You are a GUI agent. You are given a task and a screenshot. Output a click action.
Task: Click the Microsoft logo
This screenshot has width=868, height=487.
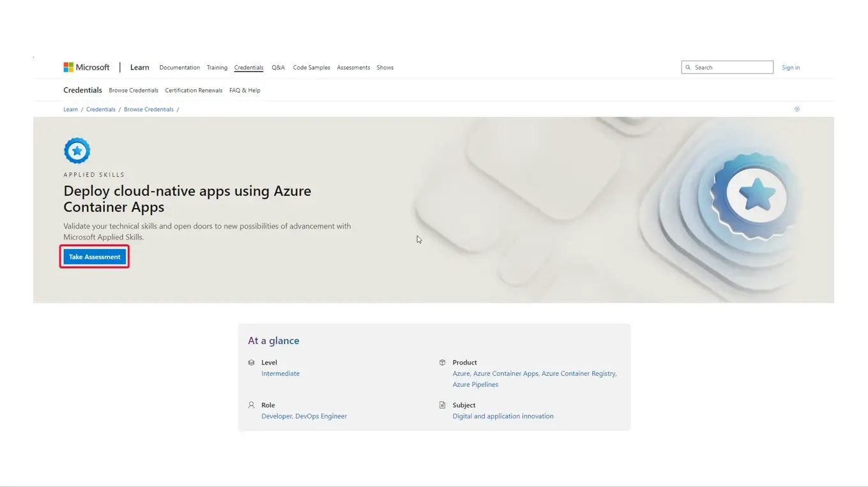[86, 68]
